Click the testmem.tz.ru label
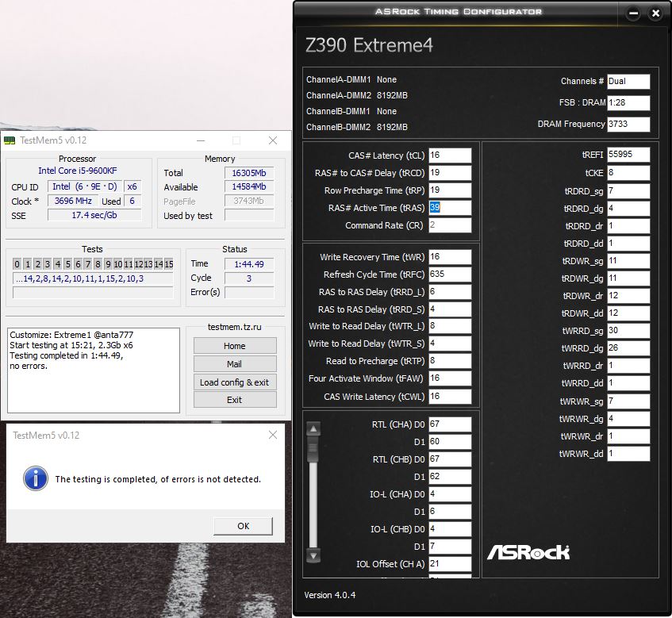672x618 pixels. point(234,327)
